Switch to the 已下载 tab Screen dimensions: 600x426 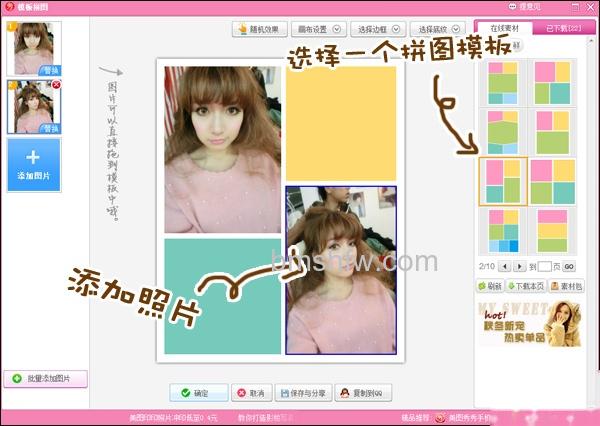click(562, 28)
